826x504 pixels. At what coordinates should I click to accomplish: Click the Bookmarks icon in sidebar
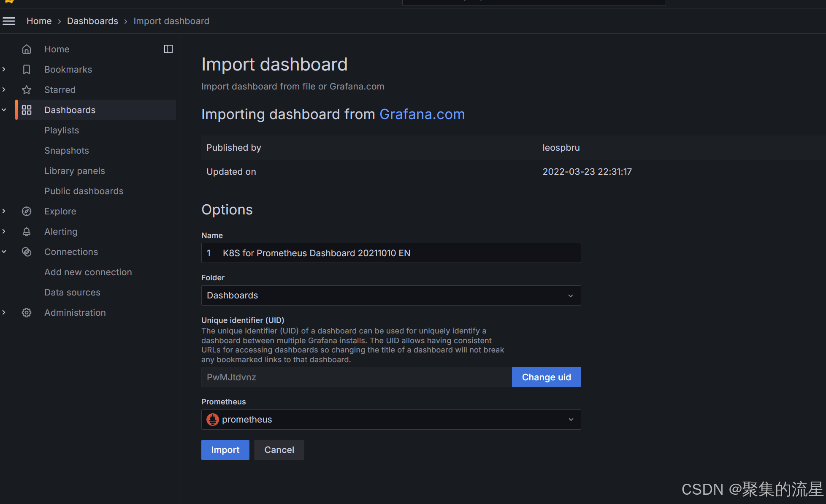(27, 70)
